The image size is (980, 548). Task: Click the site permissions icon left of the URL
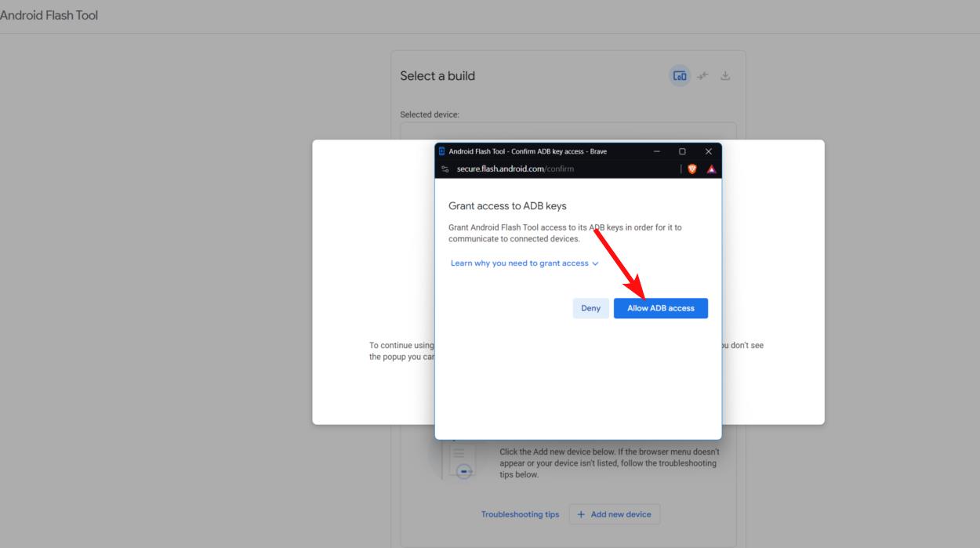click(x=445, y=169)
